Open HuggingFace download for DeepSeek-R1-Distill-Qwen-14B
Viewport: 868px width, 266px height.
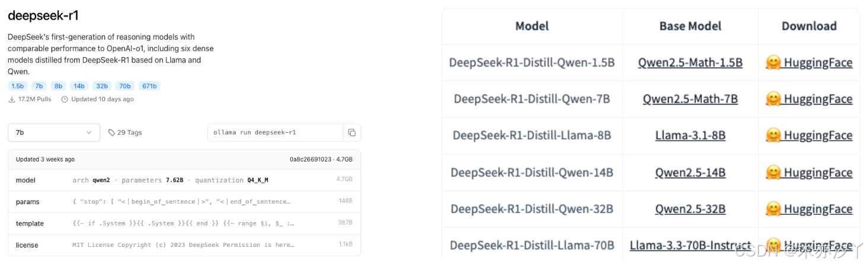pos(809,172)
